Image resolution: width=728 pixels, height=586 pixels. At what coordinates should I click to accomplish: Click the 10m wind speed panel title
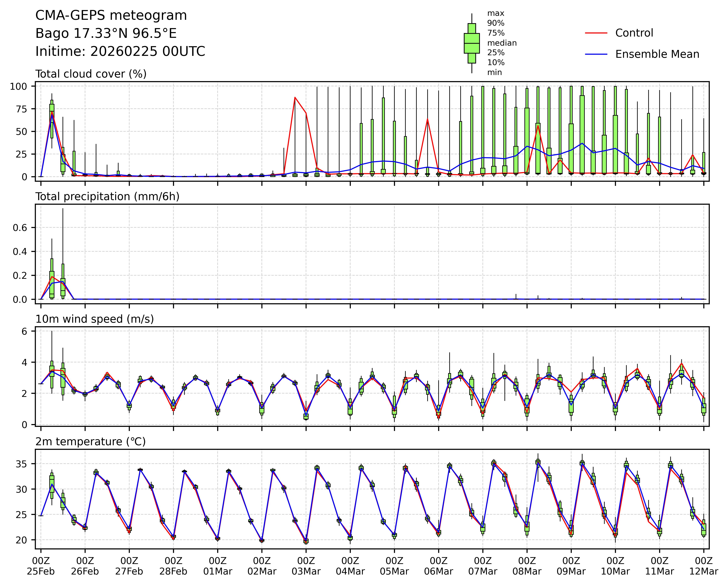(x=95, y=319)
